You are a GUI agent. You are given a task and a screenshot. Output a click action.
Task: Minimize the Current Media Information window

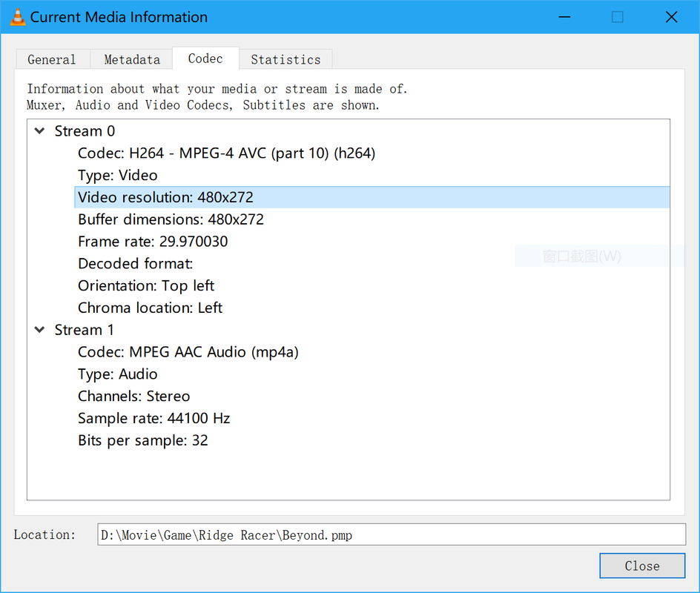point(565,17)
